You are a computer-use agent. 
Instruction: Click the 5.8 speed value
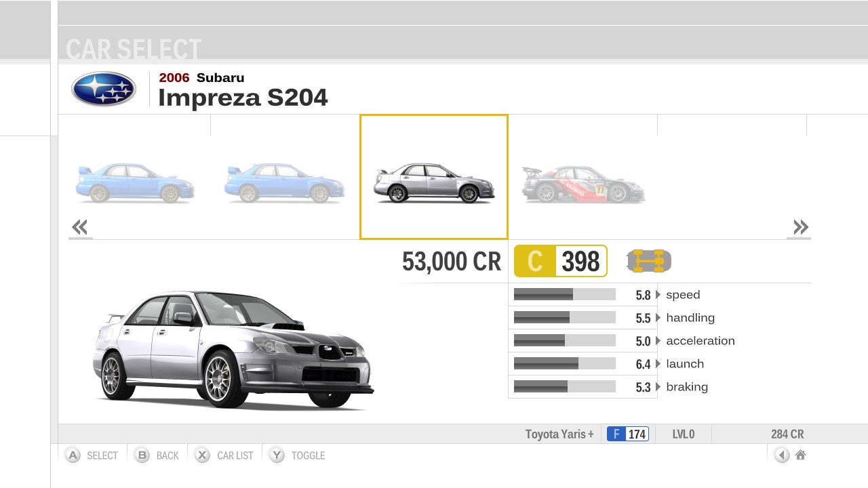[643, 296]
